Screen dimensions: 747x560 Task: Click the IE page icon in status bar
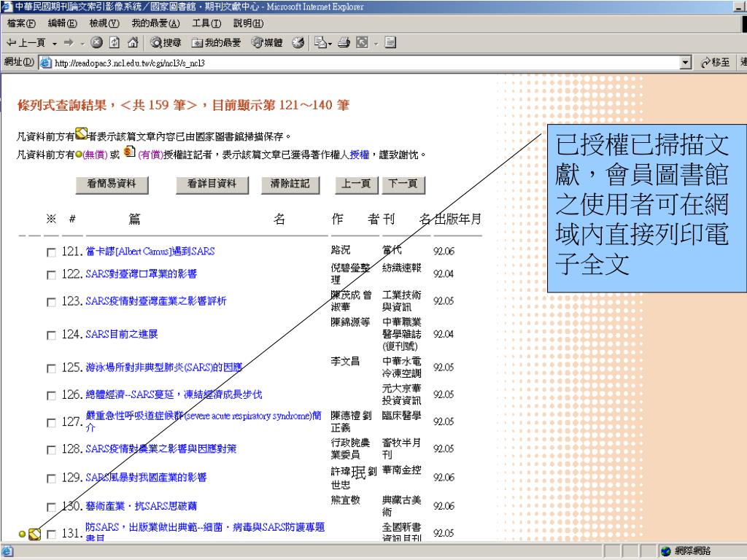7,551
